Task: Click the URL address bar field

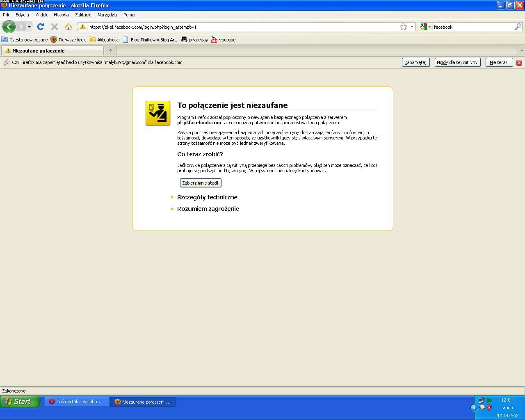Action: pyautogui.click(x=242, y=27)
